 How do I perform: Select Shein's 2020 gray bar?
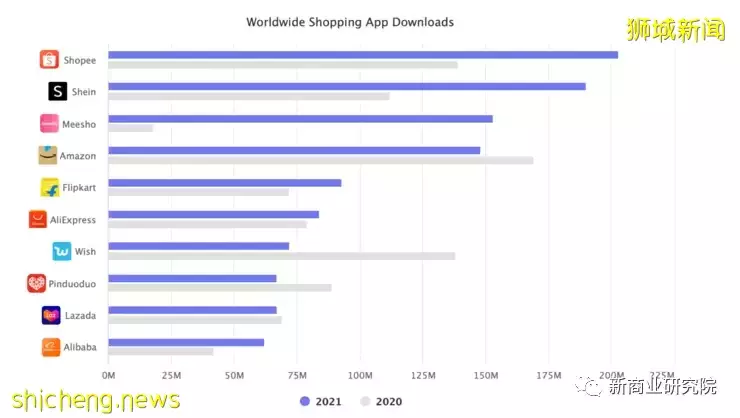249,96
